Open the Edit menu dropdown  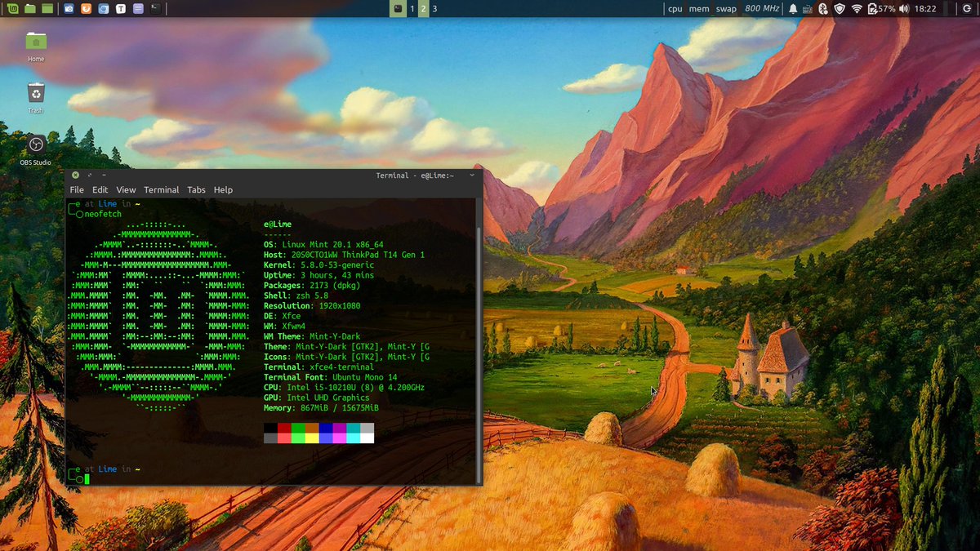100,189
